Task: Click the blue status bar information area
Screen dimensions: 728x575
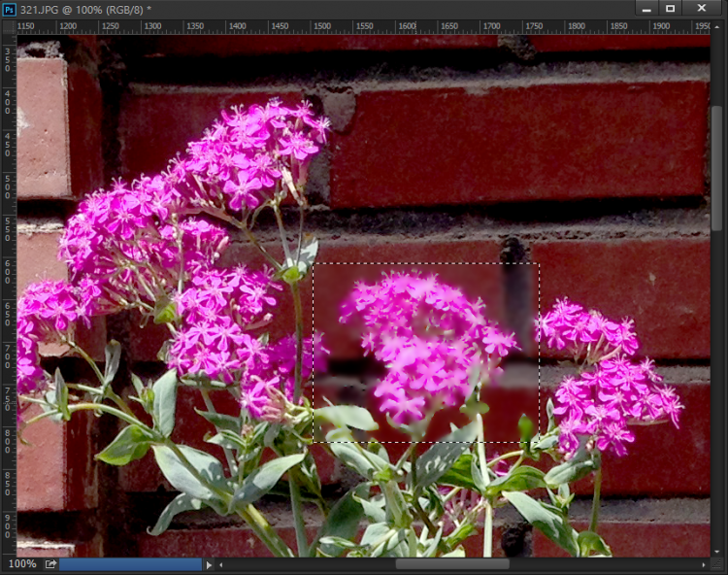Action: [x=130, y=563]
